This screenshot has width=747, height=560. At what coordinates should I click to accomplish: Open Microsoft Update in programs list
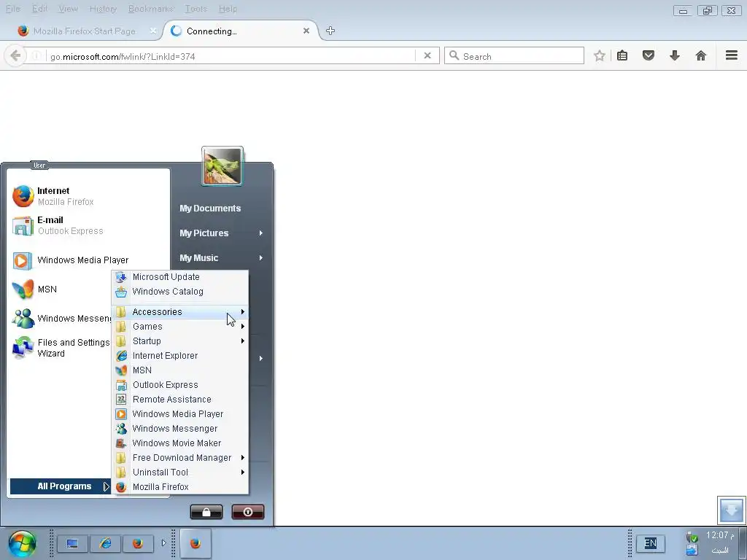(x=180, y=276)
